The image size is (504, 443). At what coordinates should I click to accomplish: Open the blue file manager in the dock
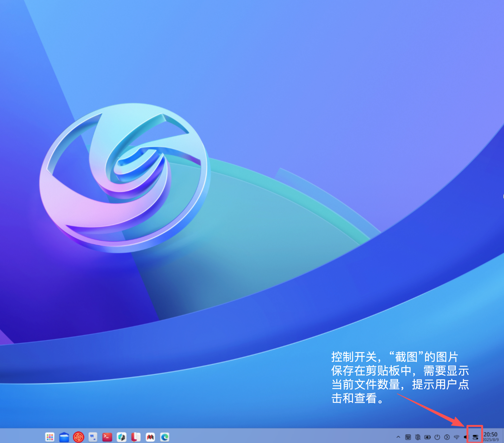(64, 437)
